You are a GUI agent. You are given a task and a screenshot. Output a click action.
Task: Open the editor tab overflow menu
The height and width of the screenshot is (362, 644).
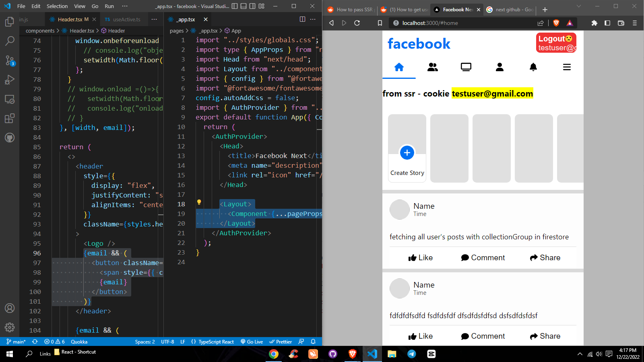[154, 19]
